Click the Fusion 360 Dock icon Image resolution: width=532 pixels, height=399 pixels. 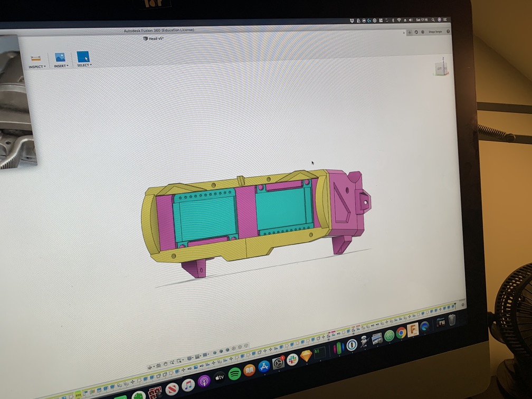(413, 330)
